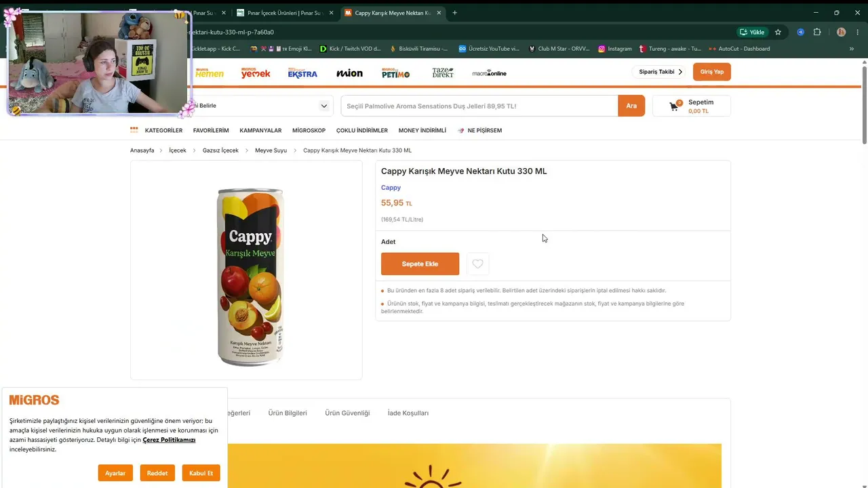Open the Bisküvili Tiramisu bookmark

pos(419,49)
